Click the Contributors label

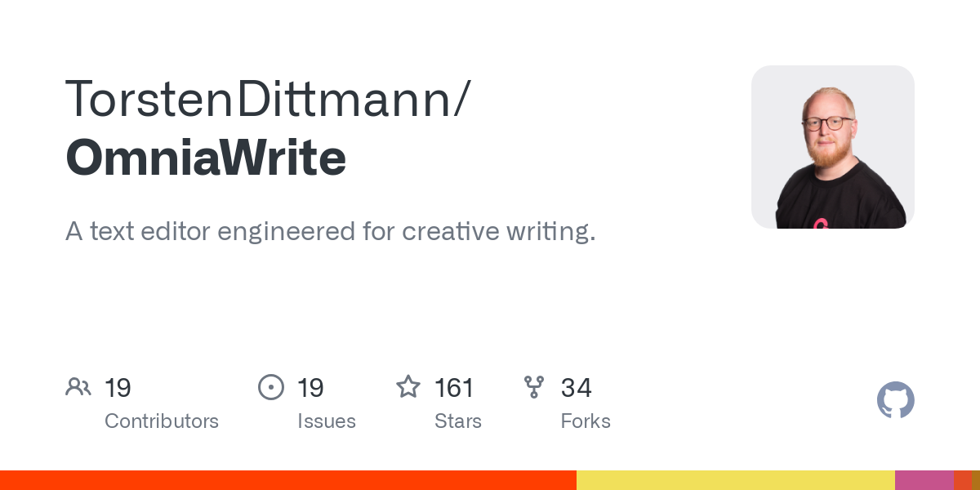coord(162,421)
